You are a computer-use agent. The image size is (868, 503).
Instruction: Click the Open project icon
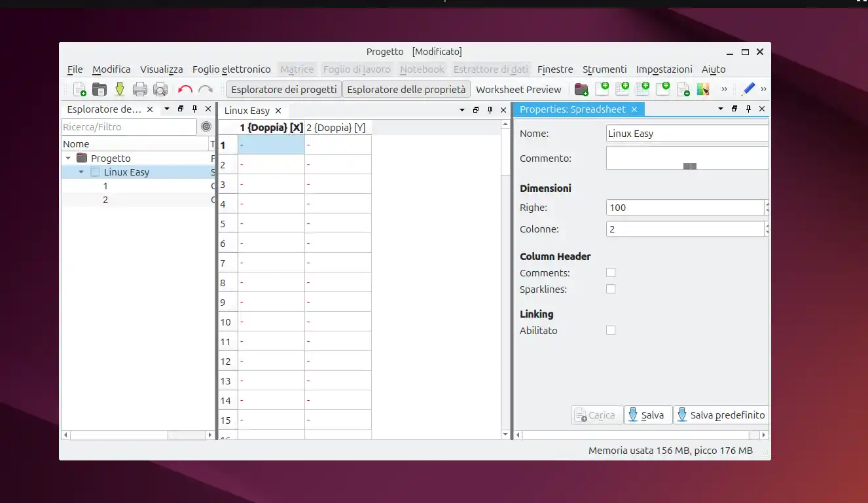tap(99, 89)
